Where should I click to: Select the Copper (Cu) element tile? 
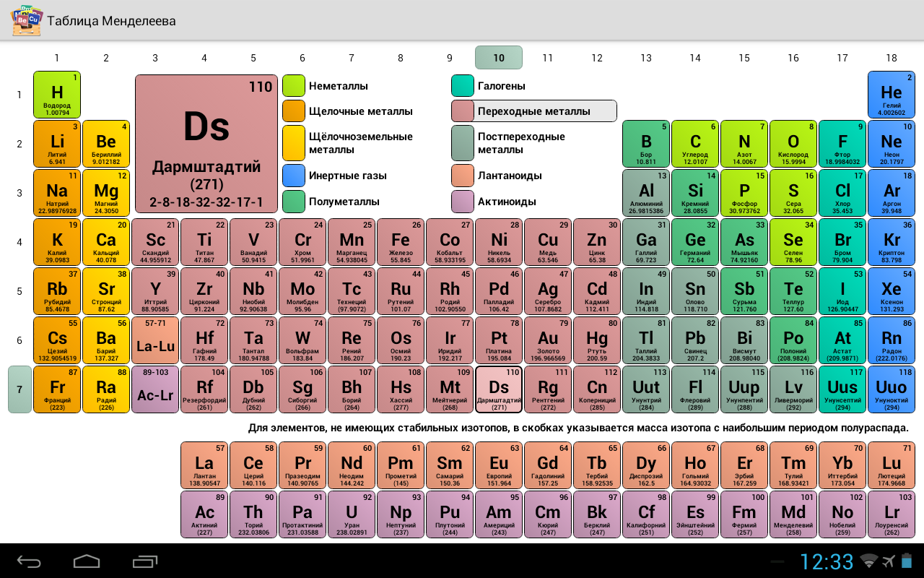coord(548,242)
